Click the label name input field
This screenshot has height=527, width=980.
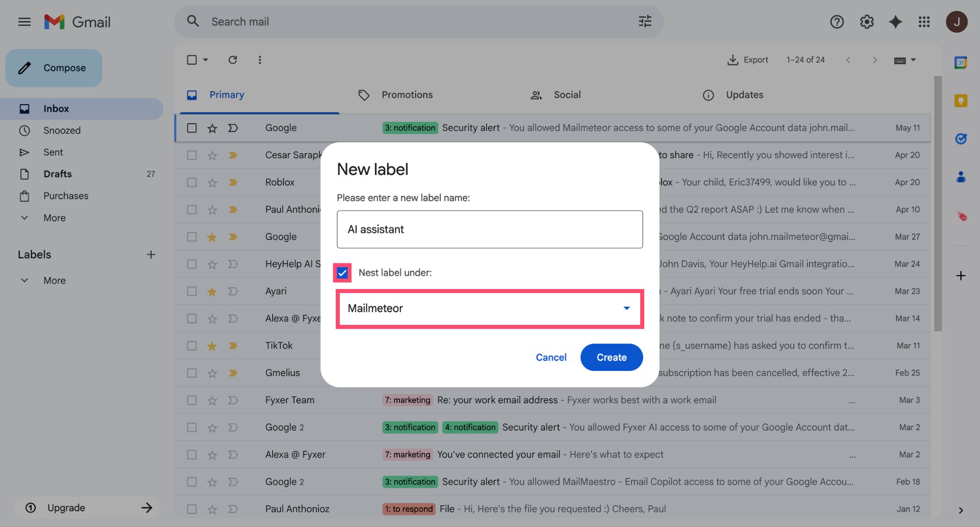[490, 229]
